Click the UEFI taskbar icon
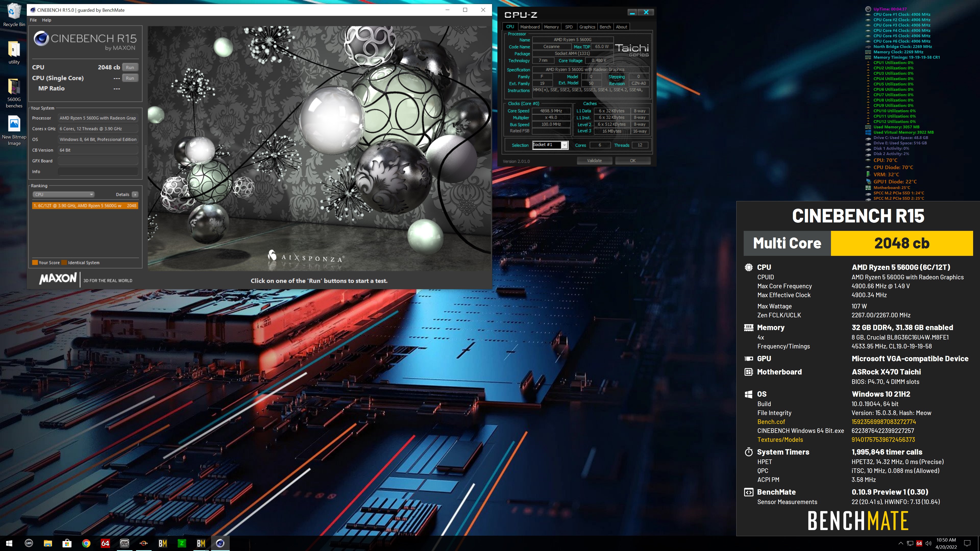The width and height of the screenshot is (980, 551). click(29, 543)
